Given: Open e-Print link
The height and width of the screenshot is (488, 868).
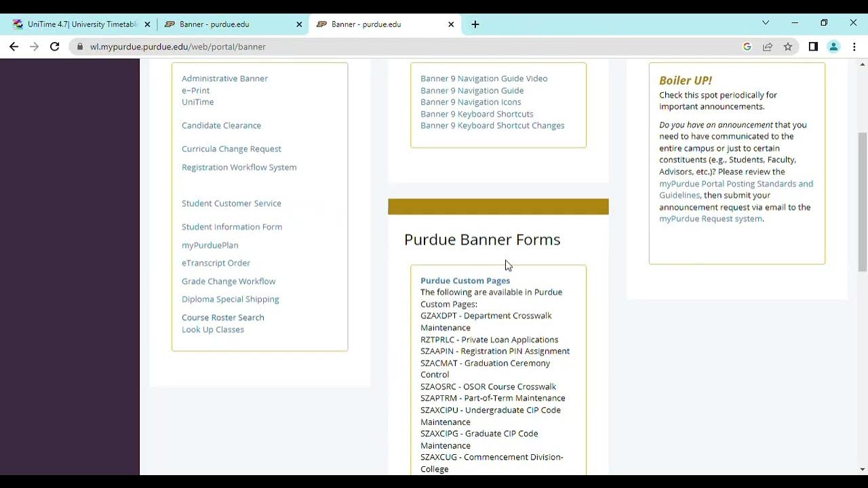Looking at the screenshot, I should pos(195,90).
